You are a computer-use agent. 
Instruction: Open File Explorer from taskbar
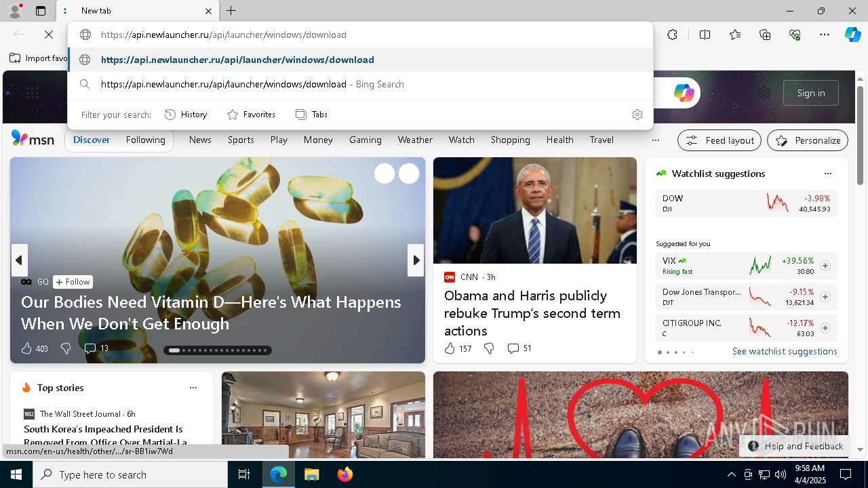pos(311,474)
